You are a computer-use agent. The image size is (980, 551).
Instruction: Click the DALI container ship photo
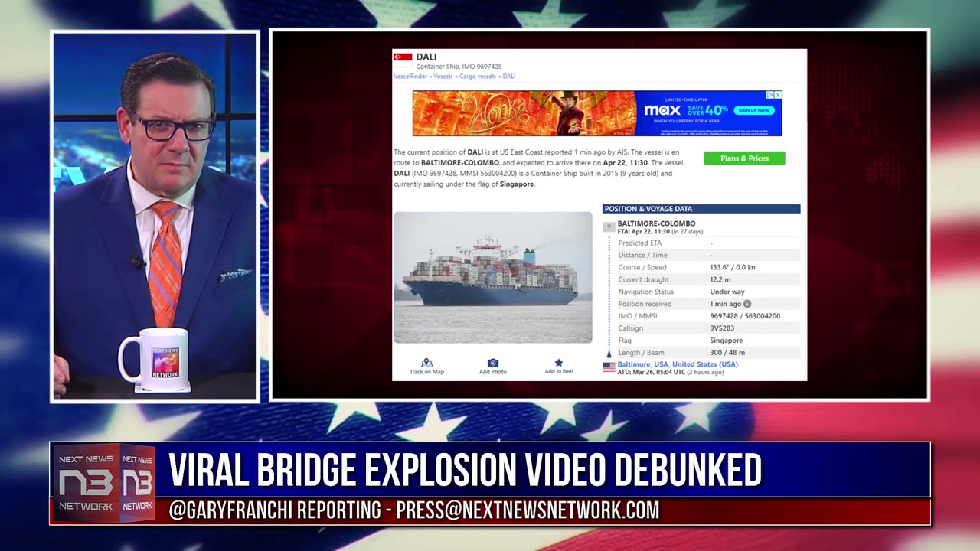[493, 277]
